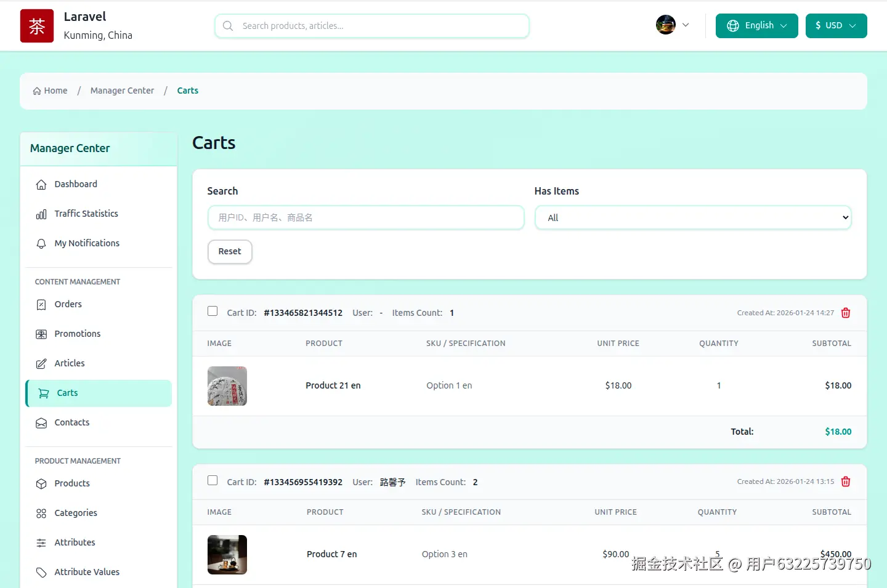Open Product 21 en thumbnail image
Viewport: 887px width, 588px height.
(227, 386)
